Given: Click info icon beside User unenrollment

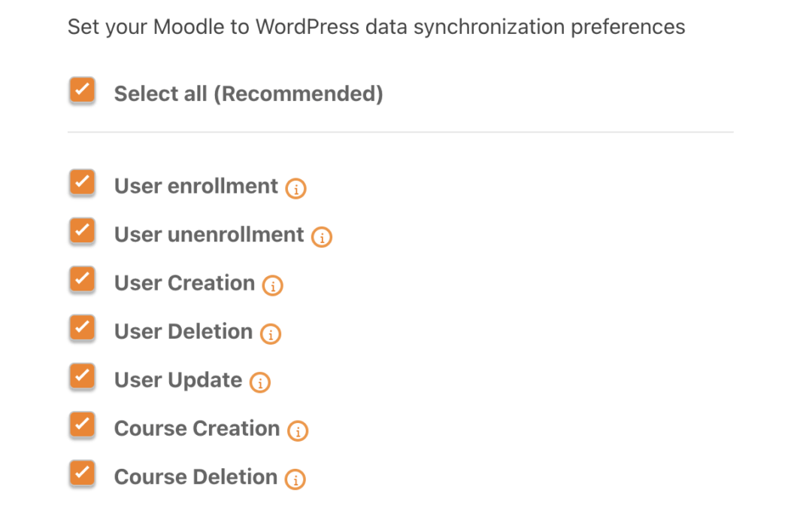Looking at the screenshot, I should tap(322, 236).
